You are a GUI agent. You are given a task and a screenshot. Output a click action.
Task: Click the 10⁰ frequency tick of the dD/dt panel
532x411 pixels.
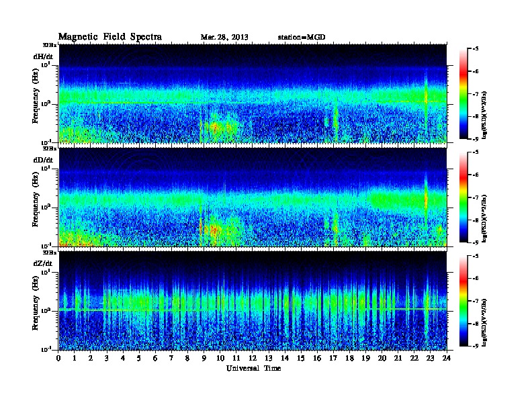[46, 207]
